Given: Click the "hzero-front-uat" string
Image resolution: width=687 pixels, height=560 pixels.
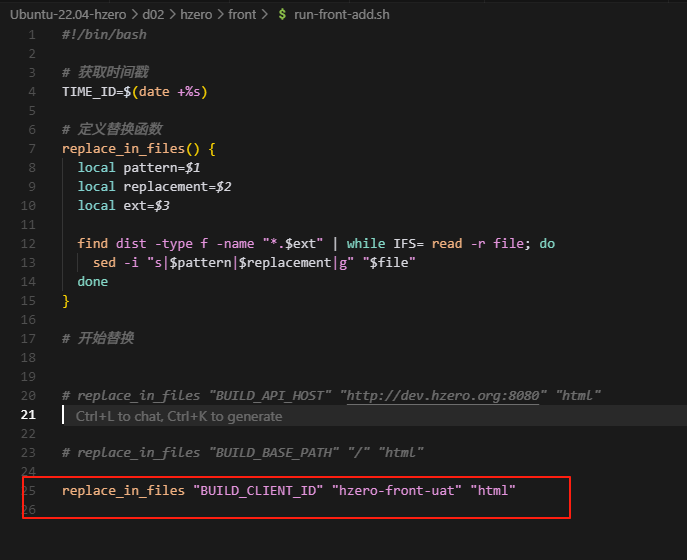Looking at the screenshot, I should [396, 491].
